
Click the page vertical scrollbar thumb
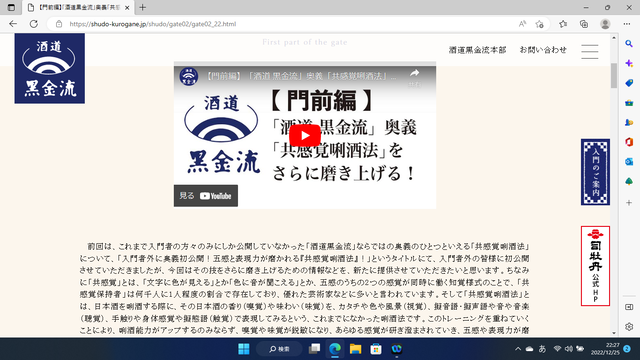[x=614, y=76]
